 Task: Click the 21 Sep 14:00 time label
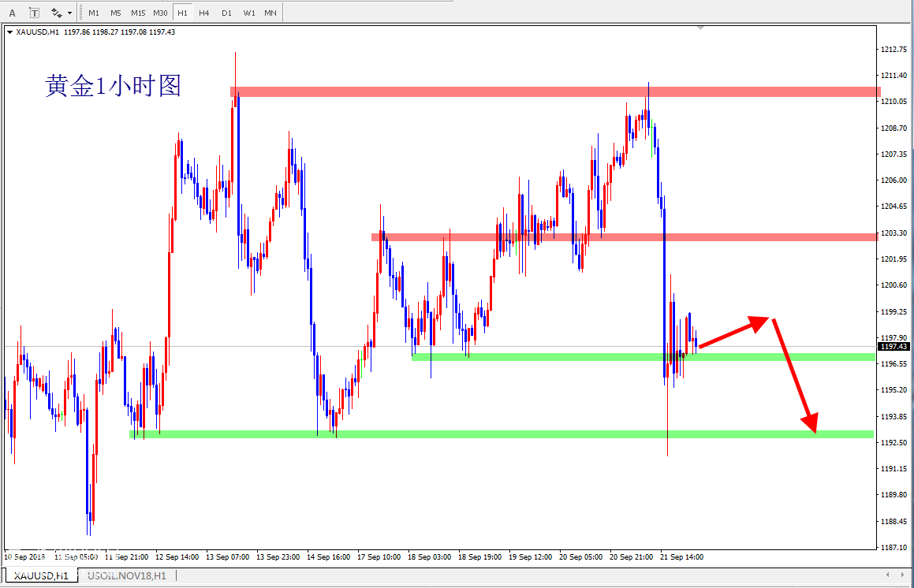(x=681, y=557)
